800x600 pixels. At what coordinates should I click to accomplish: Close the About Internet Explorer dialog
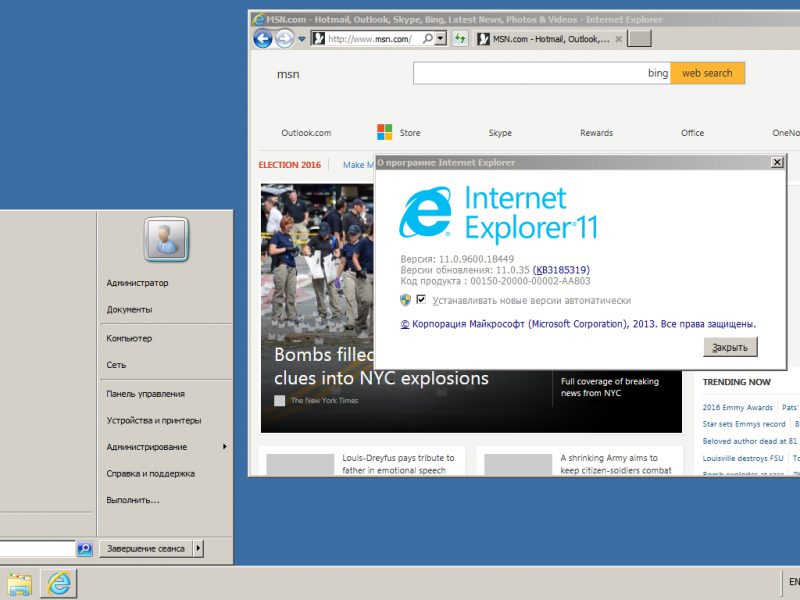pyautogui.click(x=777, y=162)
